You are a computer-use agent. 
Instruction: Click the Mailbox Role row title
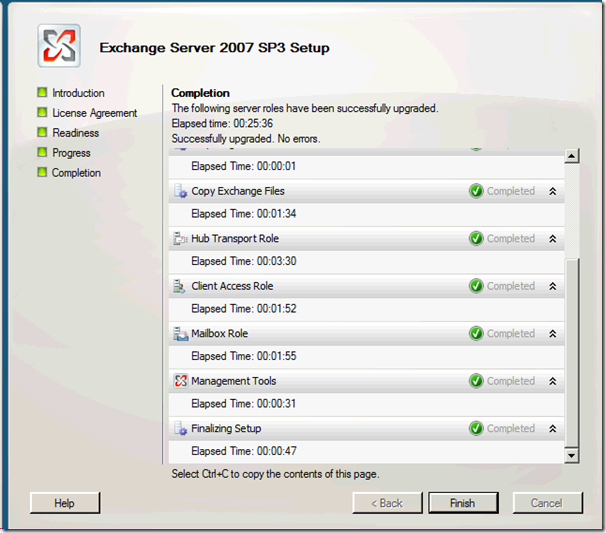[x=220, y=334]
